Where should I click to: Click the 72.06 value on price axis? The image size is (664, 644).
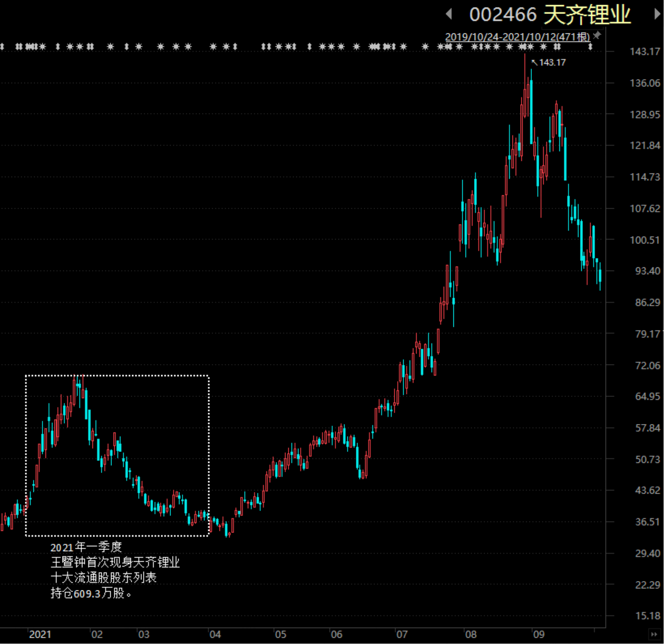647,365
